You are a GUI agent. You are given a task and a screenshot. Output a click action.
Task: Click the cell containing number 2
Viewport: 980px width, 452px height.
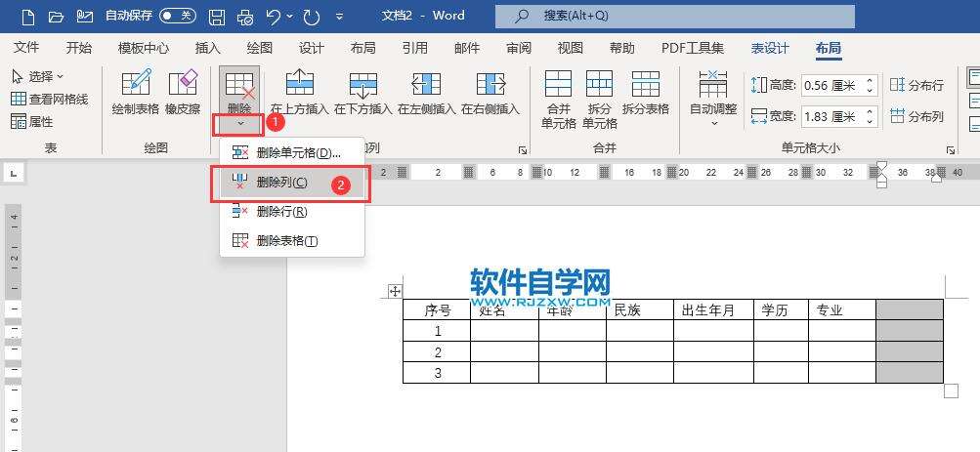pyautogui.click(x=437, y=352)
